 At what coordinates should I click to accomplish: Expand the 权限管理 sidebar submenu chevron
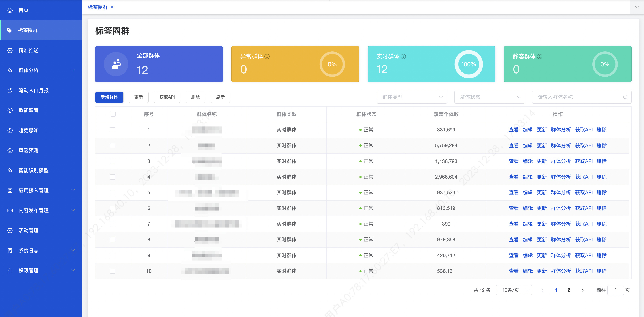(x=73, y=270)
